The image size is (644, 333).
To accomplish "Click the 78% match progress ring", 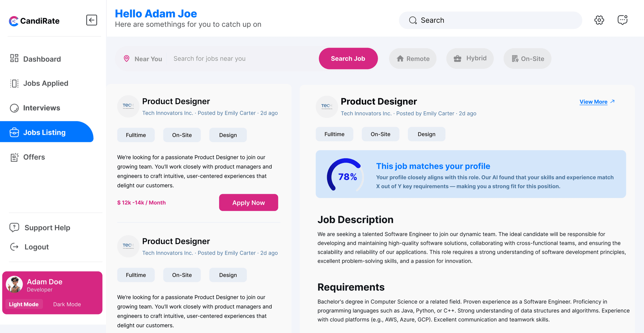I will pyautogui.click(x=346, y=175).
